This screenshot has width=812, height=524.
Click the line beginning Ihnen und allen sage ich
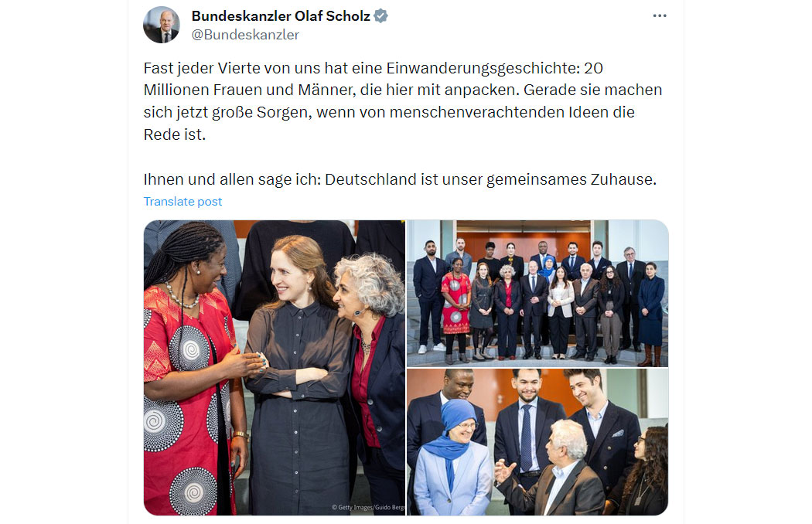pyautogui.click(x=400, y=179)
